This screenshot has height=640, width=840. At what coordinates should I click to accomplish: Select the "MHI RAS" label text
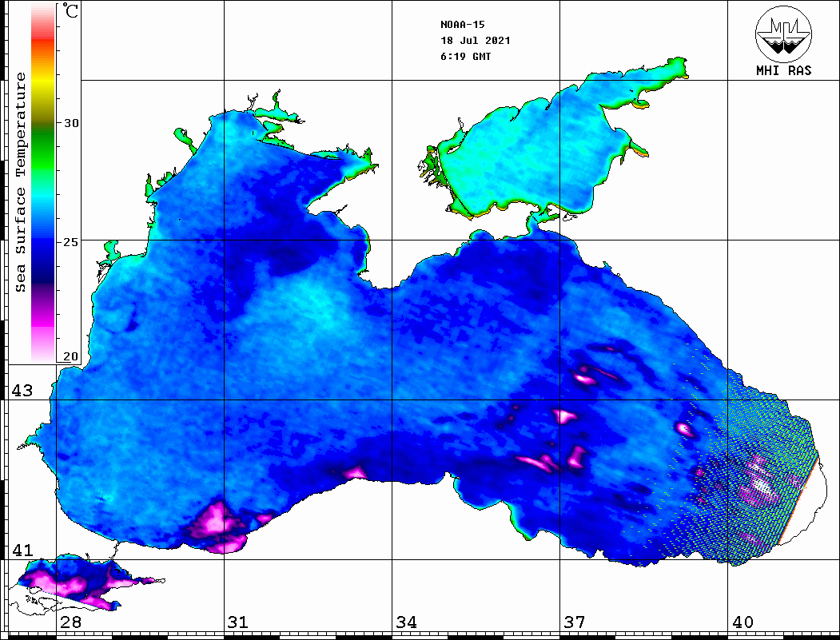[x=783, y=70]
